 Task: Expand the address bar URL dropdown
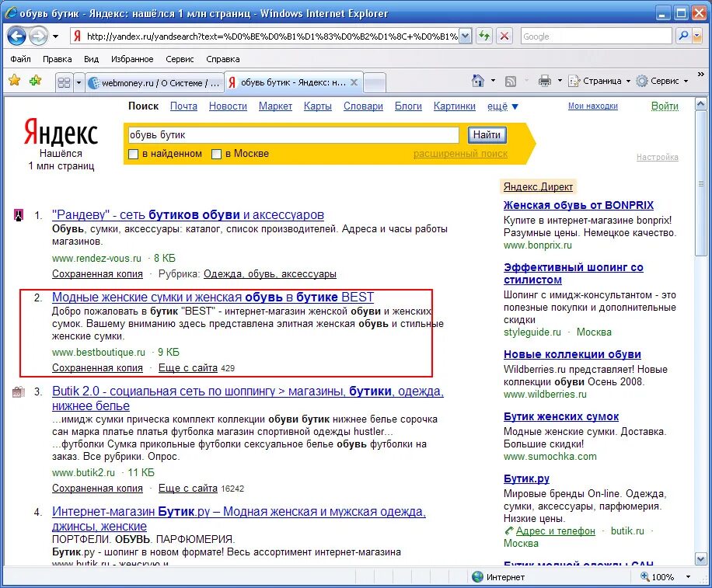click(465, 37)
